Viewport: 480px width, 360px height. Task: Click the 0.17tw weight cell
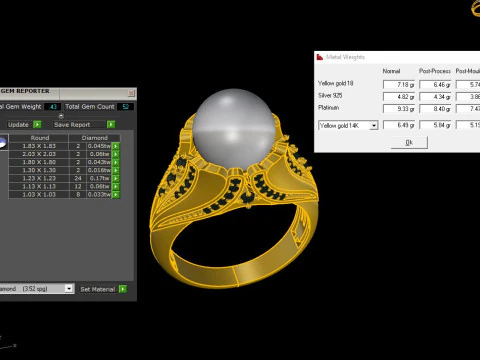[x=99, y=178]
